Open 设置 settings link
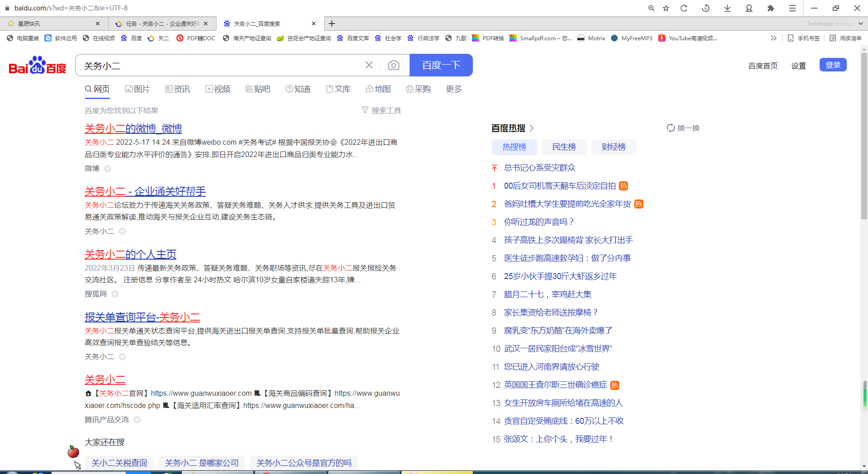Image resolution: width=868 pixels, height=474 pixels. pyautogui.click(x=799, y=66)
